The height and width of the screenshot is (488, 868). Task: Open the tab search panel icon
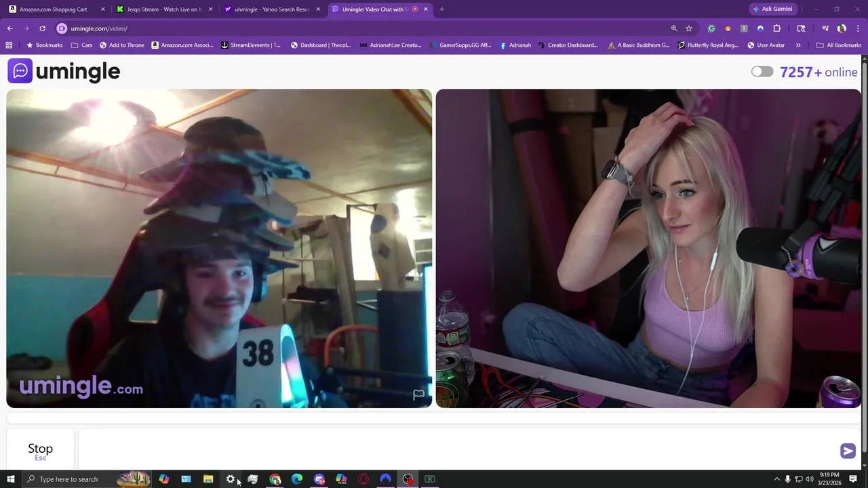[x=801, y=28]
